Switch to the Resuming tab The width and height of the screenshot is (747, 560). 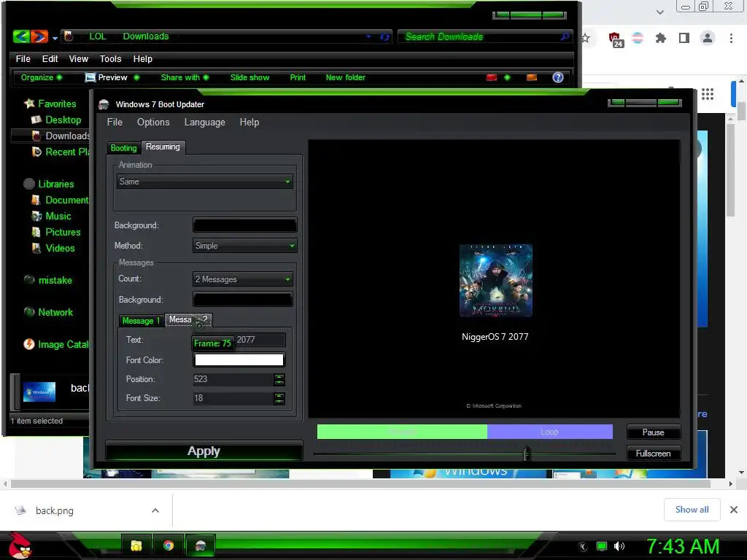(x=163, y=147)
